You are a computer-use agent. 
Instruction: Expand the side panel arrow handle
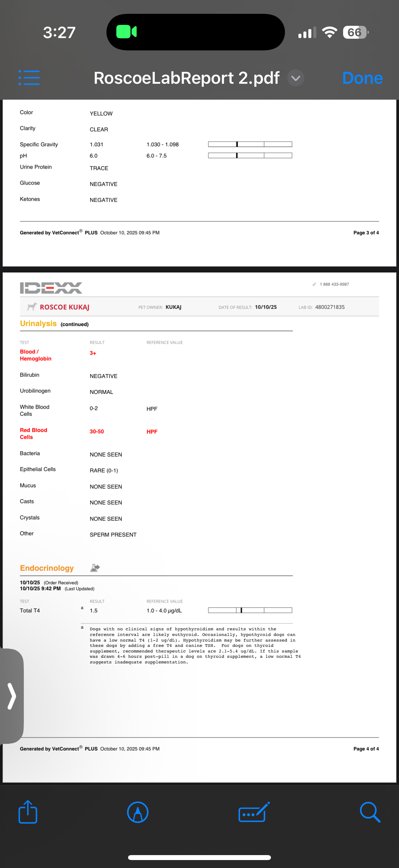[x=12, y=696]
